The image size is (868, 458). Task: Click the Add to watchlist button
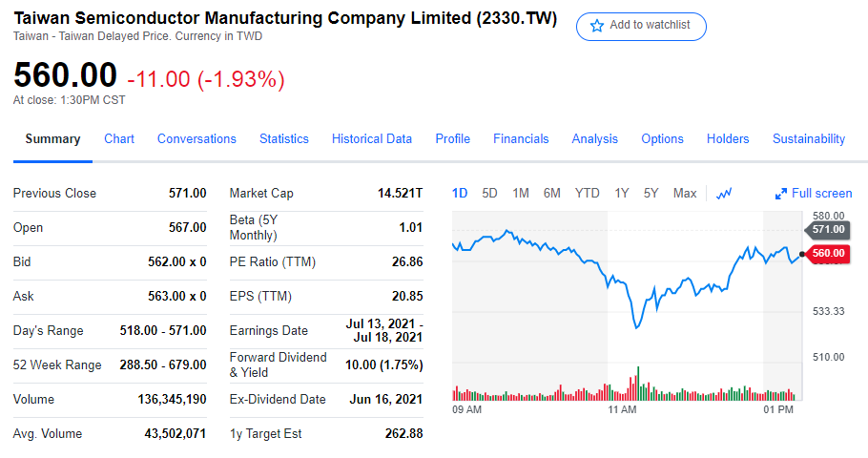pos(641,26)
